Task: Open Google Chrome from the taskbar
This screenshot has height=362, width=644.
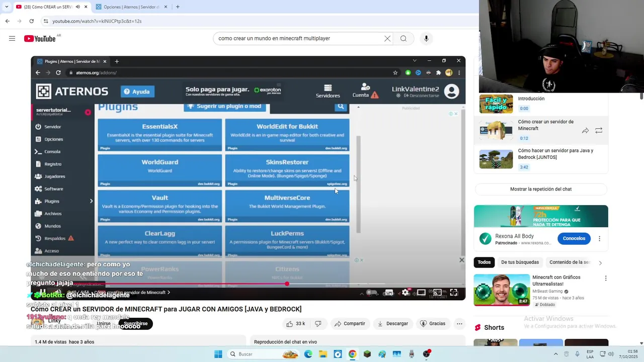Action: (x=352, y=354)
